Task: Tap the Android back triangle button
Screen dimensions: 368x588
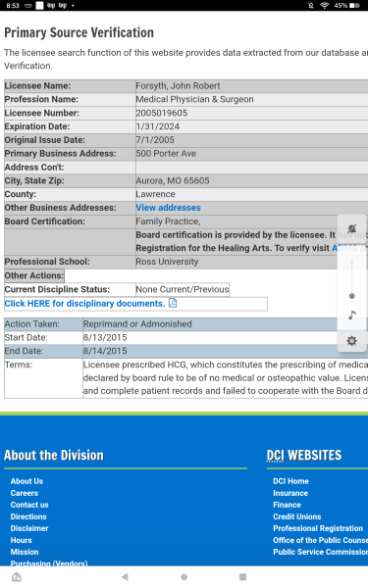Action: click(125, 577)
